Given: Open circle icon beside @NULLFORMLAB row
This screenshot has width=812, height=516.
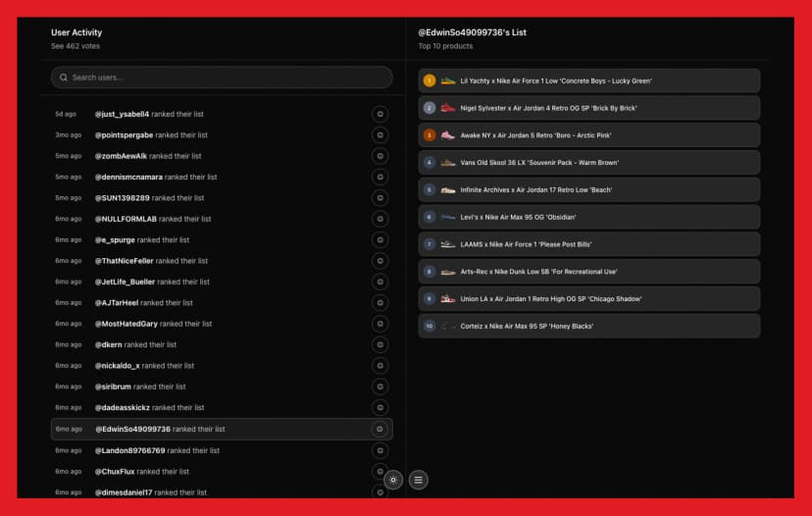Looking at the screenshot, I should tap(380, 219).
